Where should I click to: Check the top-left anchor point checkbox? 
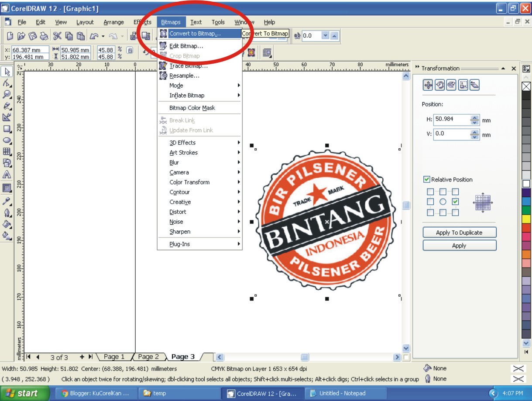coord(430,192)
